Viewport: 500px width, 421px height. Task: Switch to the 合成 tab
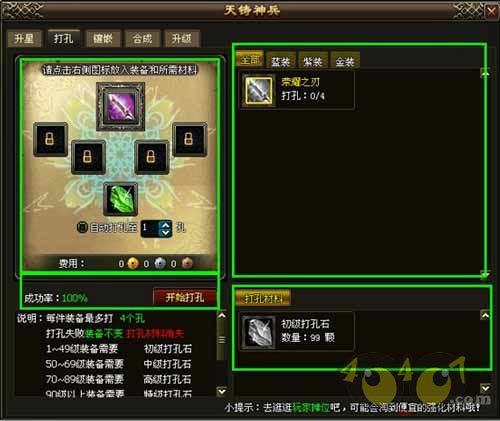click(x=142, y=39)
